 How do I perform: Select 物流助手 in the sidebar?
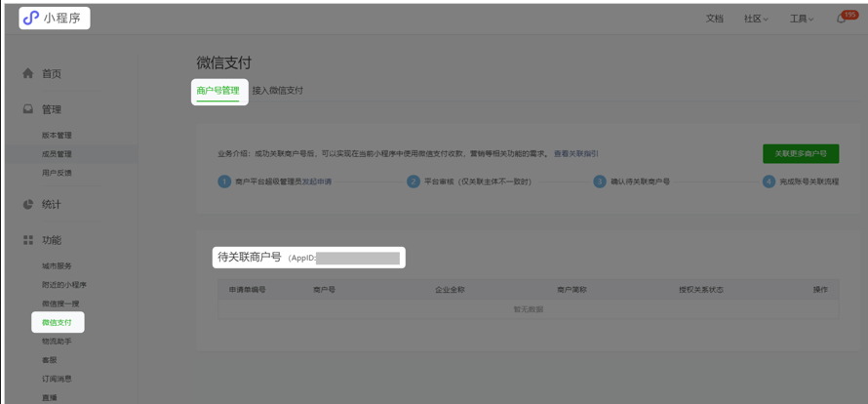[x=57, y=342]
